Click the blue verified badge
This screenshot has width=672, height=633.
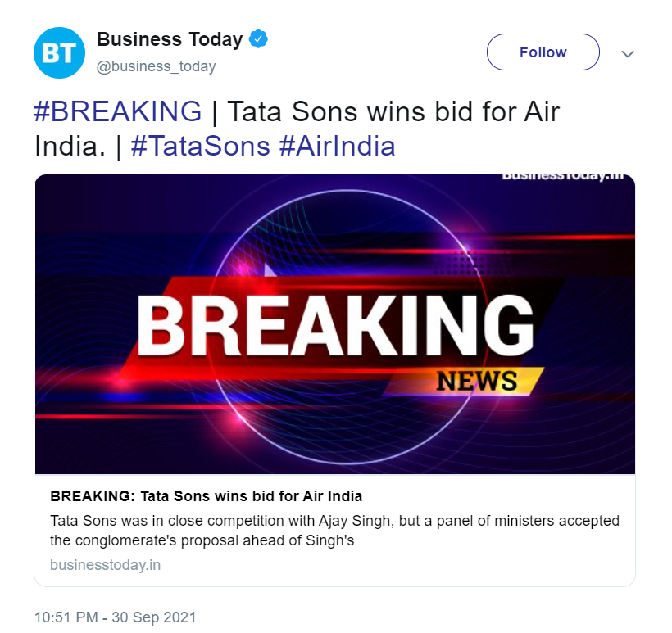click(x=259, y=38)
